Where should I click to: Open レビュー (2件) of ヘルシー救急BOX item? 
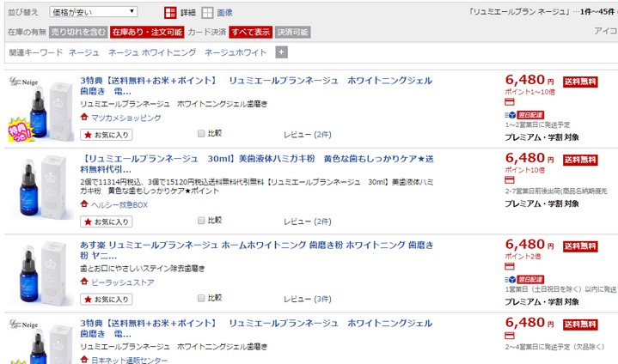coord(308,221)
